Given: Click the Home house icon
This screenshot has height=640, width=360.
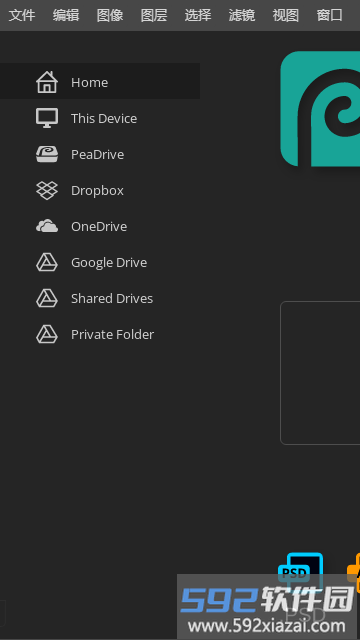Looking at the screenshot, I should [x=47, y=82].
